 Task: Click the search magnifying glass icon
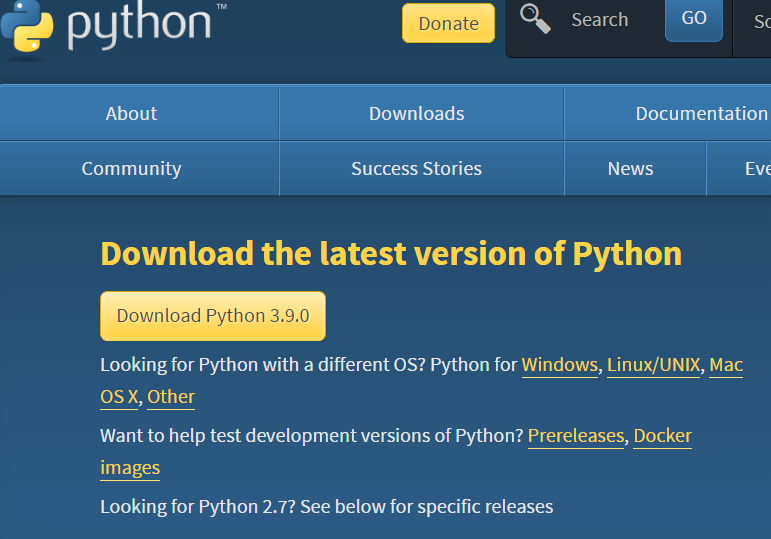pyautogui.click(x=535, y=19)
